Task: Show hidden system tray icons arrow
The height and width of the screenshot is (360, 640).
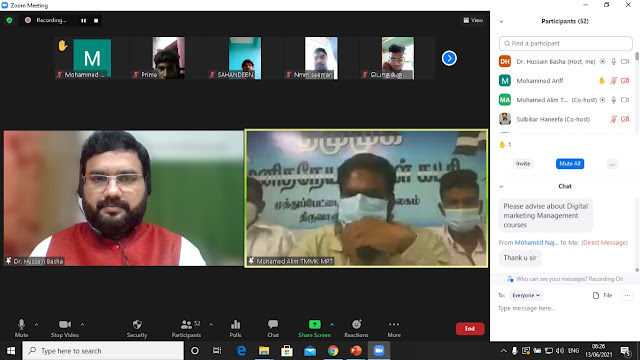Action: point(504,351)
